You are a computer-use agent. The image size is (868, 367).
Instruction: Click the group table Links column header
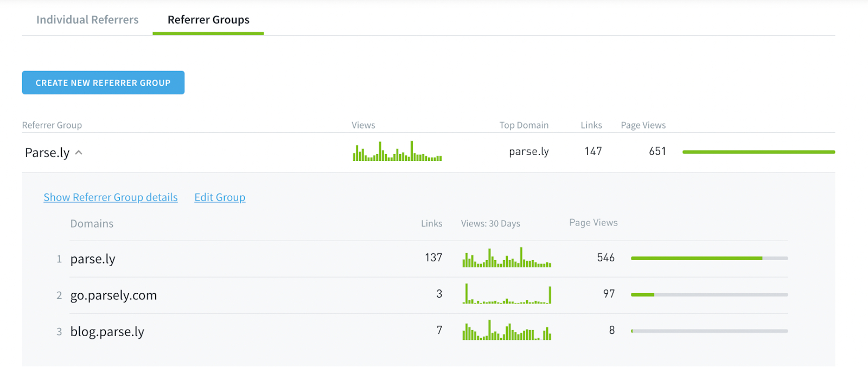click(591, 125)
